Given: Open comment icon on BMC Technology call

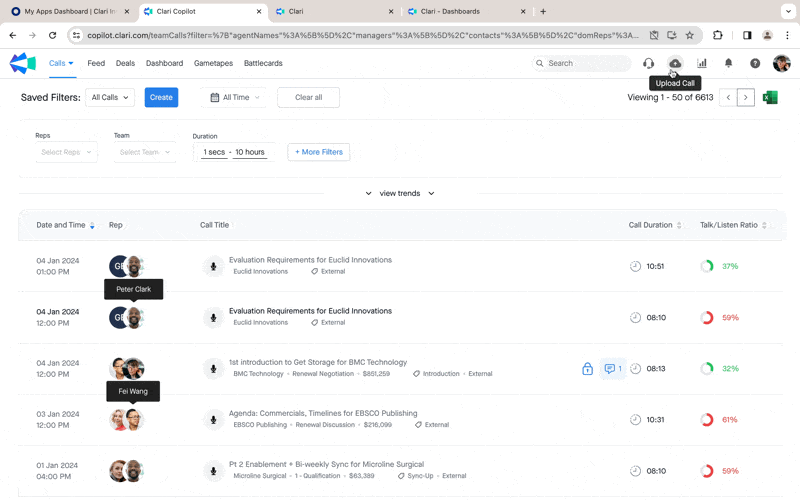Looking at the screenshot, I should pos(613,368).
